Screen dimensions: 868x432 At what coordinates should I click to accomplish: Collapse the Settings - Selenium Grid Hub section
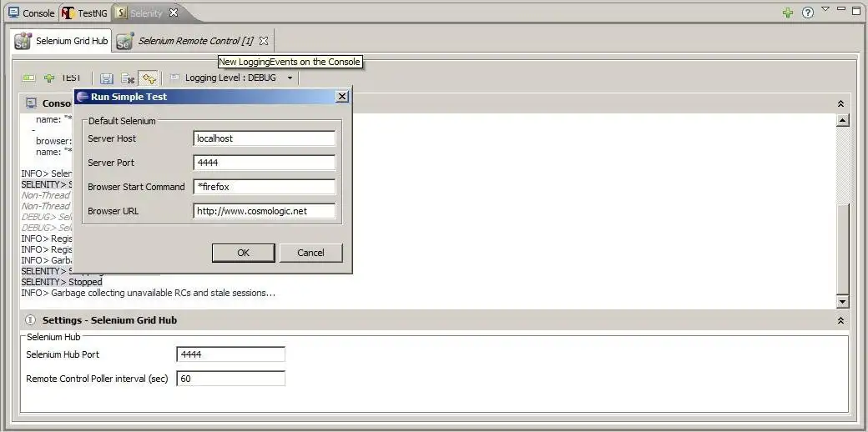click(x=840, y=320)
